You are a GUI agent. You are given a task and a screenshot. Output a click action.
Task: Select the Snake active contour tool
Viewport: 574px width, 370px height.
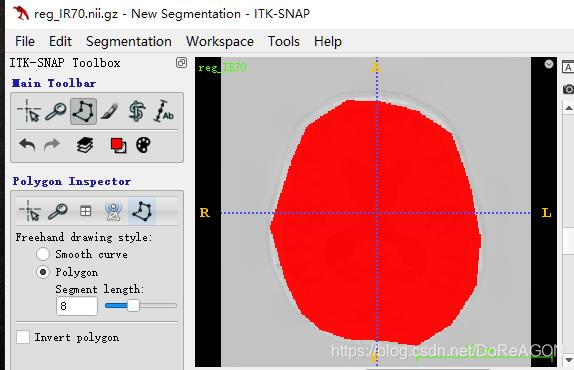137,111
